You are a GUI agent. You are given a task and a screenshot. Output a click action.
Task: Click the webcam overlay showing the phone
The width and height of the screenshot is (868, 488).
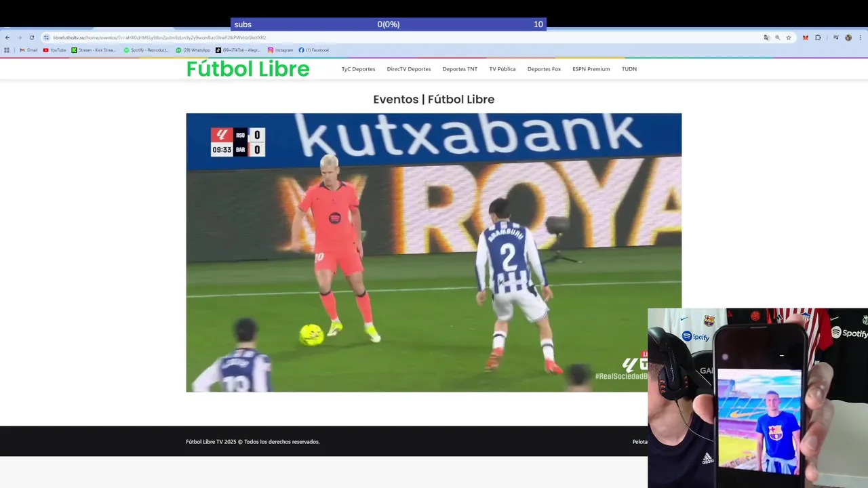[x=758, y=398]
